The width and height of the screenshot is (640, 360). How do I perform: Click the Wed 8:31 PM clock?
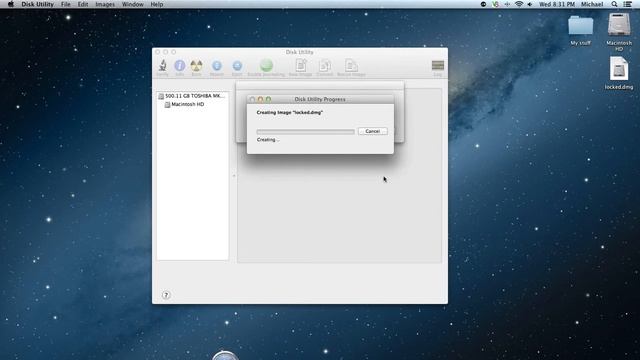557,4
